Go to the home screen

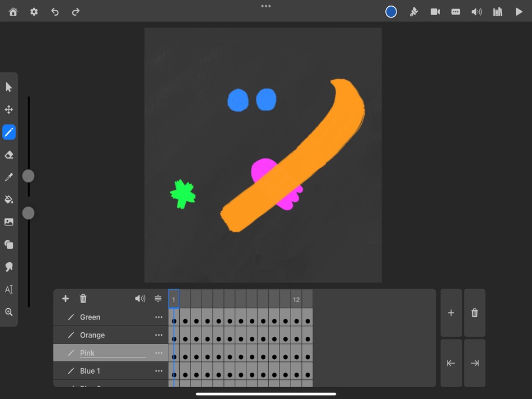click(x=13, y=12)
